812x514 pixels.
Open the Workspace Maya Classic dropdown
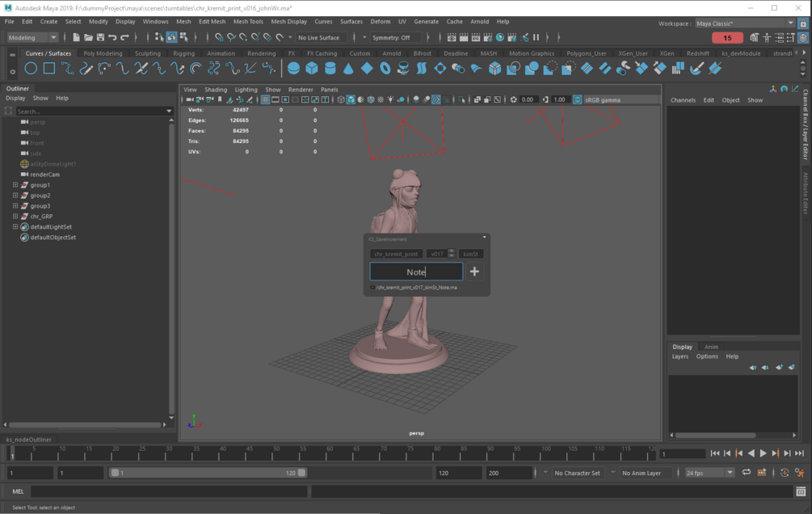(x=744, y=23)
